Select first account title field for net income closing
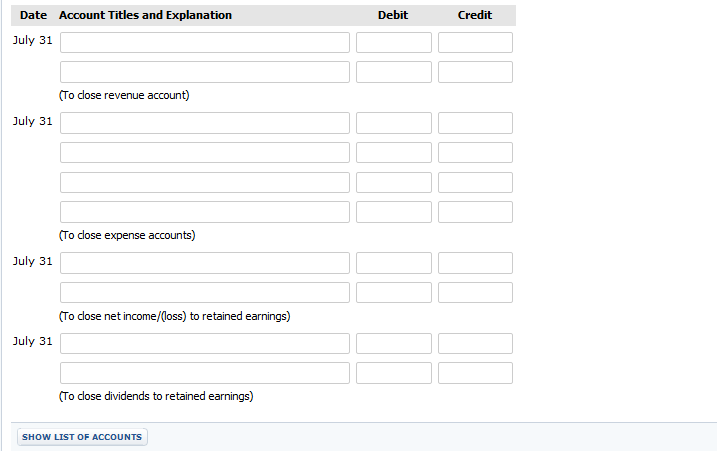Viewport: 717px width, 451px height. point(205,263)
